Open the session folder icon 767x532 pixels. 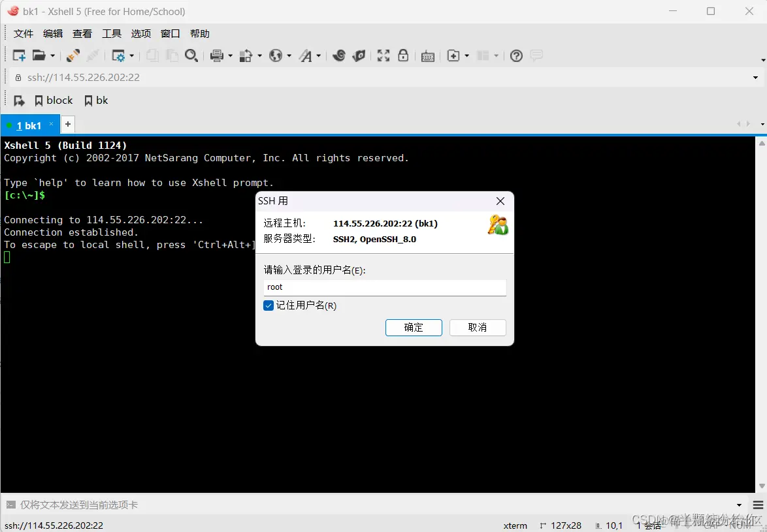[39, 55]
